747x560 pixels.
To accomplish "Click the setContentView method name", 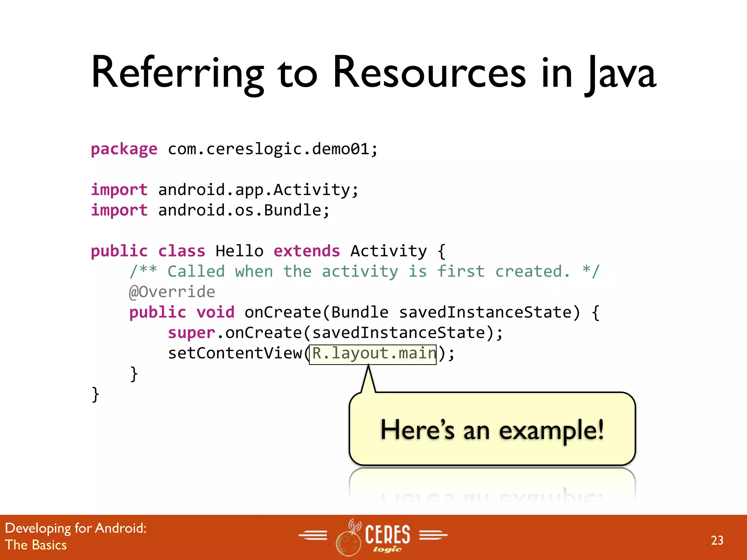I will pyautogui.click(x=235, y=353).
